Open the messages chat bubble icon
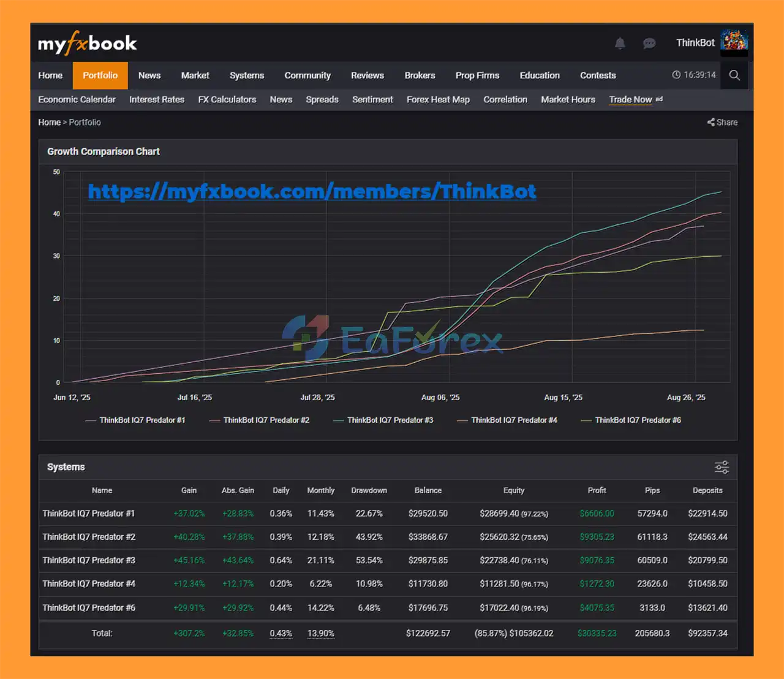The height and width of the screenshot is (679, 784). click(x=649, y=43)
